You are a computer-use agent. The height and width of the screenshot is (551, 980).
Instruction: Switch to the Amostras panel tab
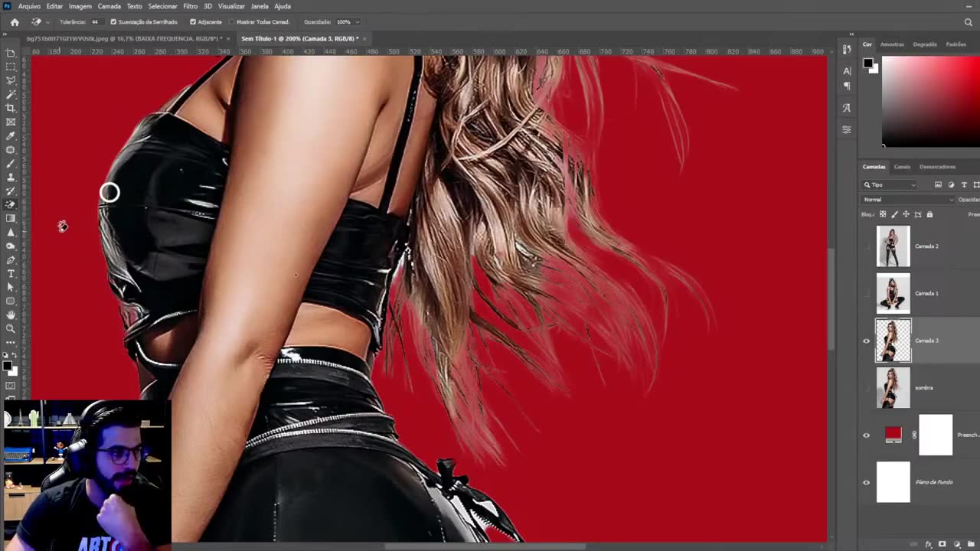[x=892, y=44]
